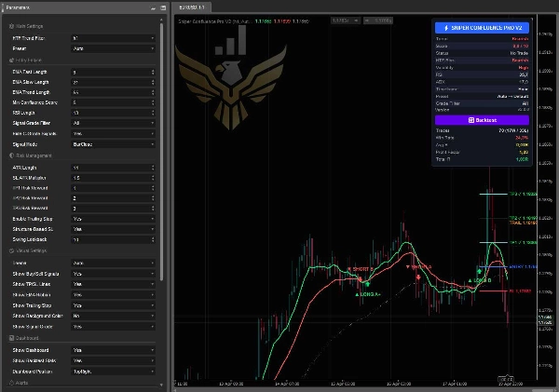The height and width of the screenshot is (392, 559).
Task: Click the Profit Factor row in the dashboard
Action: [482, 152]
